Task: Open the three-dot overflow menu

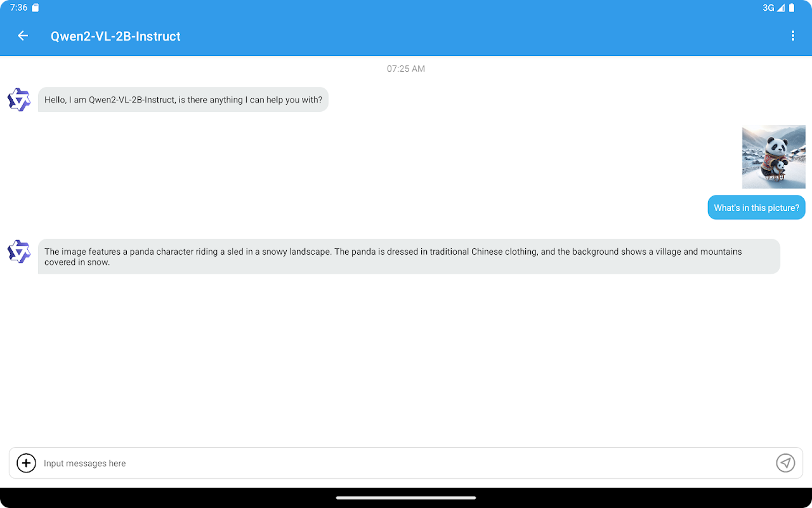Action: pos(792,36)
